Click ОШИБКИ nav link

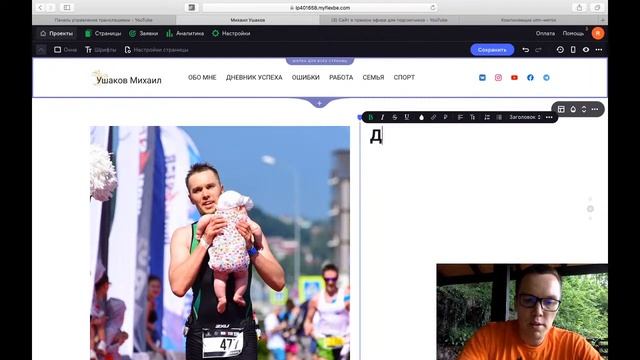click(x=305, y=78)
